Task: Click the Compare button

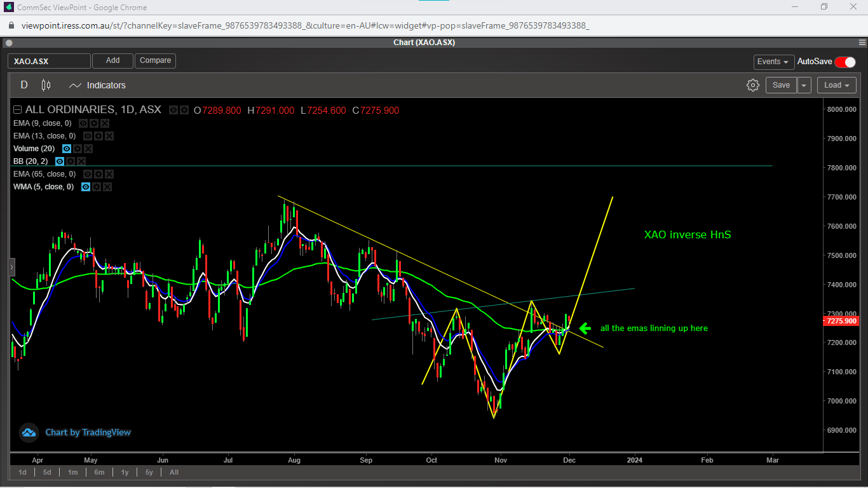Action: point(155,60)
